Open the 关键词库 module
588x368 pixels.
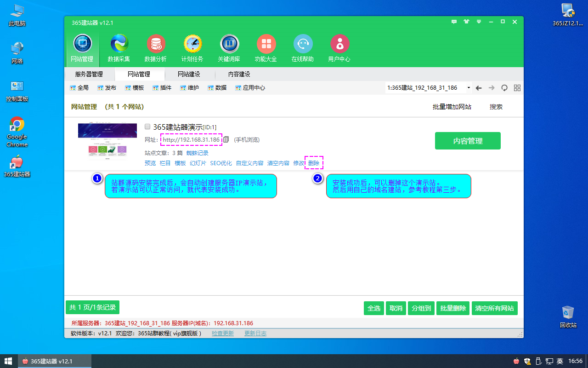(x=229, y=49)
